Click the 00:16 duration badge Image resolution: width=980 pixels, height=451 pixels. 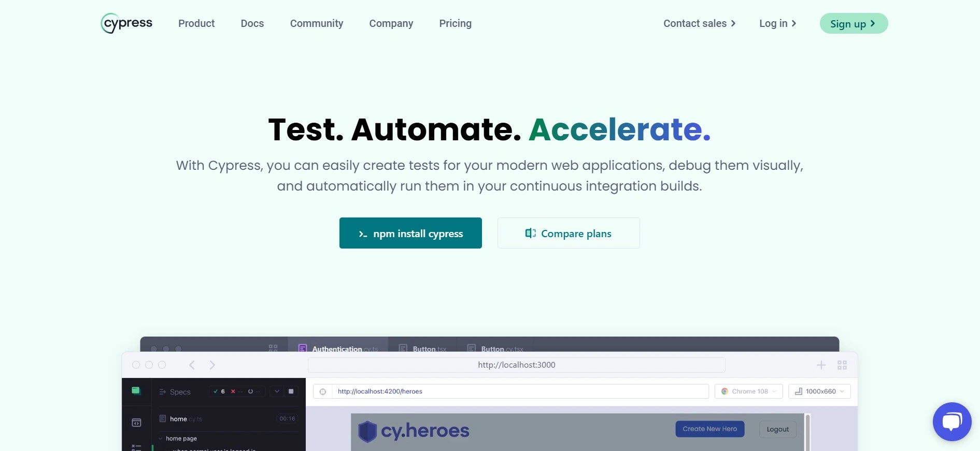click(x=287, y=418)
